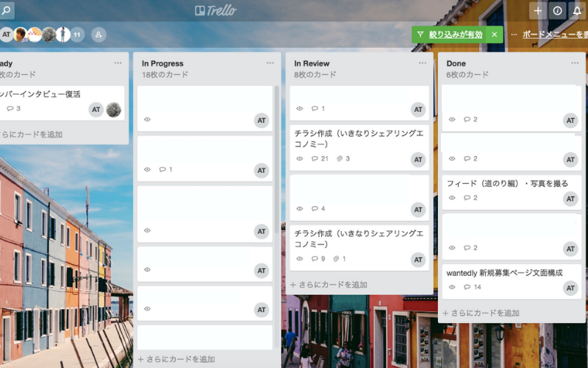Show the 11 more members badge
Viewport: 588px width, 368px height.
77,35
